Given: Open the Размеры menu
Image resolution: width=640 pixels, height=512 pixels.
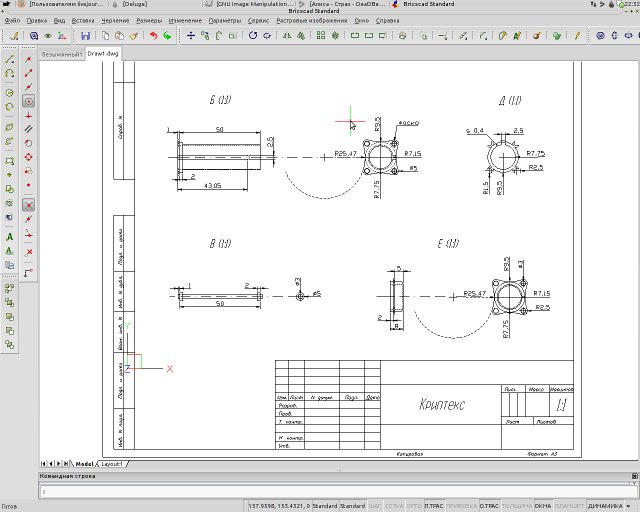Looking at the screenshot, I should pos(149,20).
